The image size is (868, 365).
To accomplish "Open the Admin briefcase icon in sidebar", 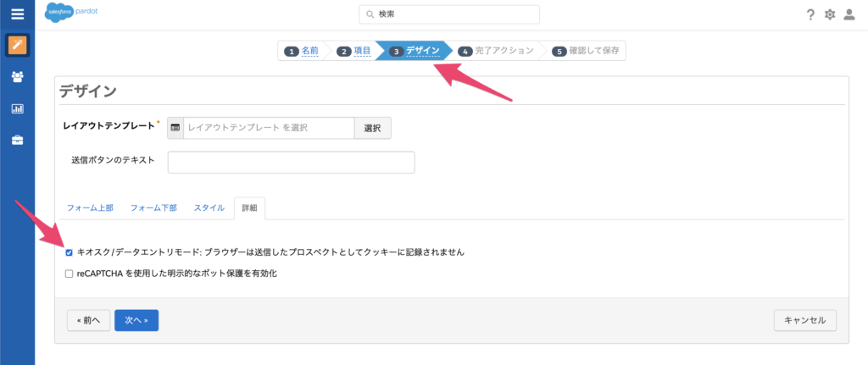I will tap(17, 140).
